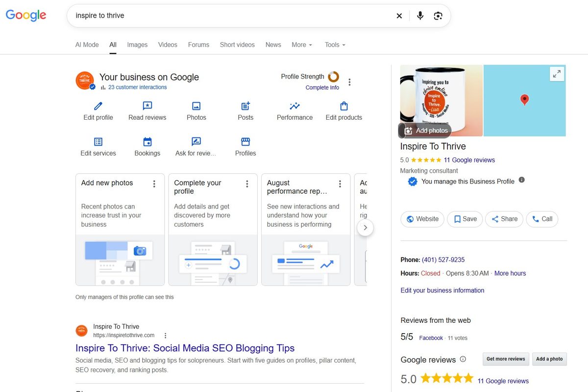Open Read reviews star icon
The width and height of the screenshot is (588, 392).
click(147, 106)
